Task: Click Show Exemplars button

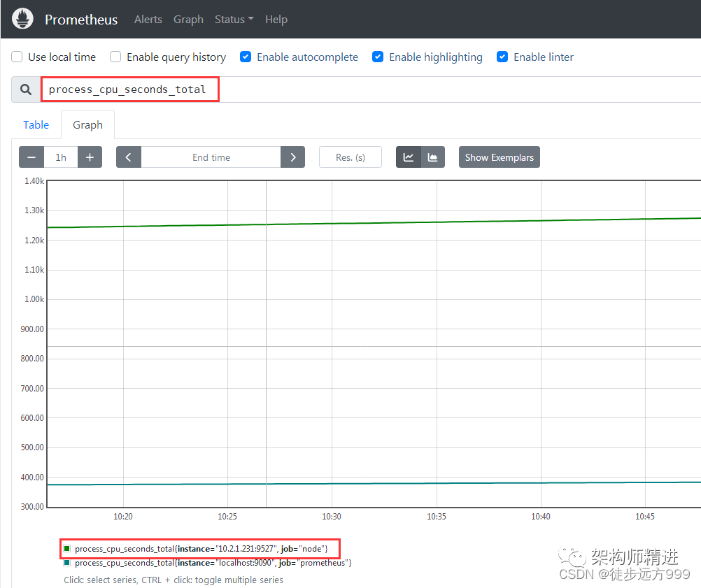Action: click(x=500, y=157)
